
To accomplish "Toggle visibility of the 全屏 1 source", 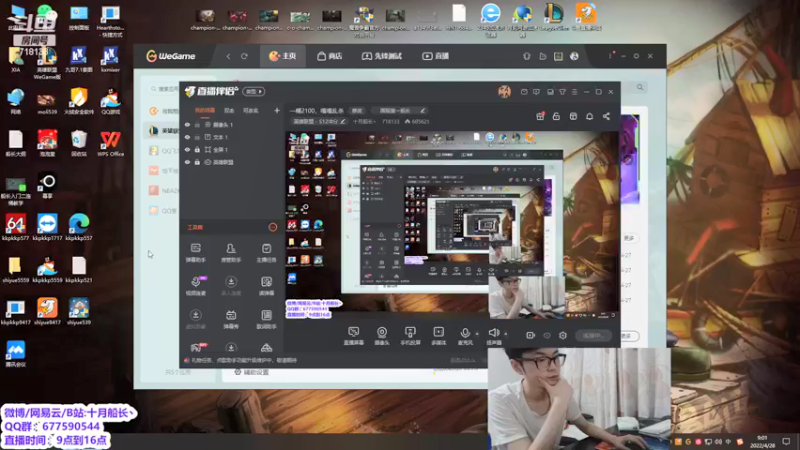I will (187, 149).
